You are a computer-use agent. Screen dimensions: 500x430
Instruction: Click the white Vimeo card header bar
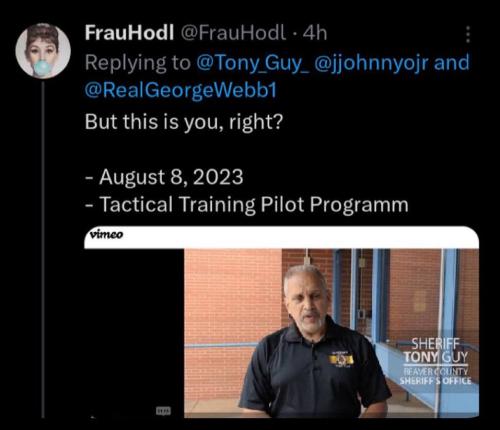pyautogui.click(x=281, y=237)
